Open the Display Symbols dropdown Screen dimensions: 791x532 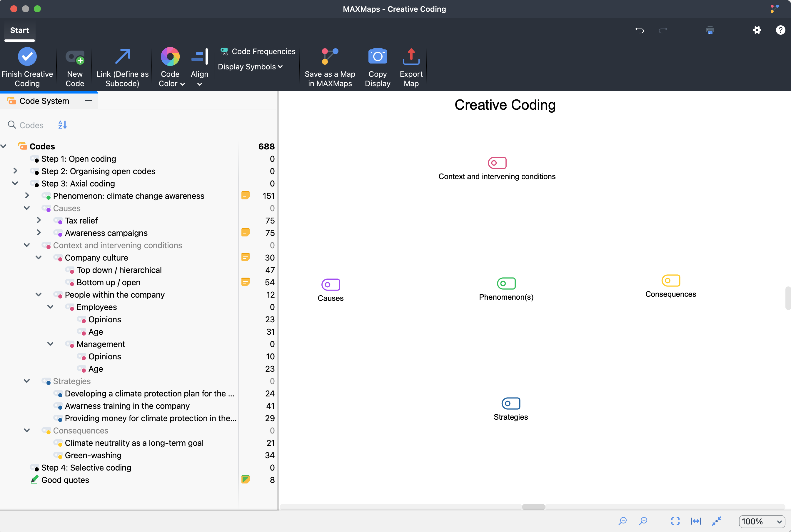point(250,66)
